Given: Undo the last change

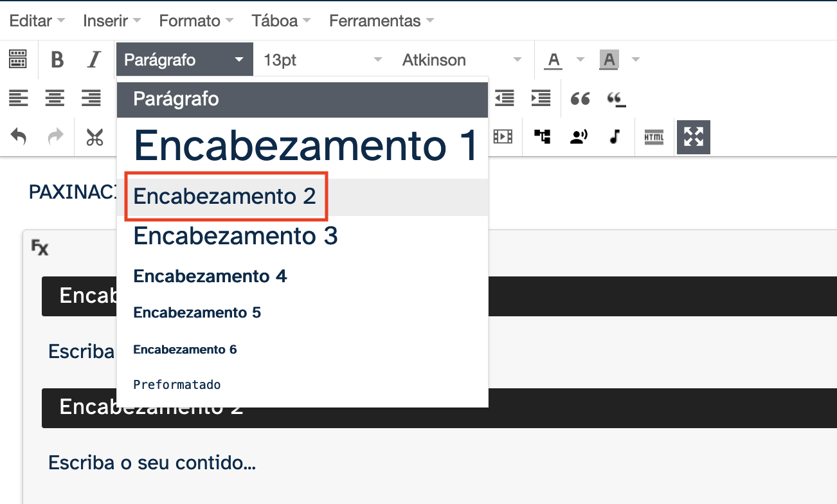Looking at the screenshot, I should coord(19,136).
